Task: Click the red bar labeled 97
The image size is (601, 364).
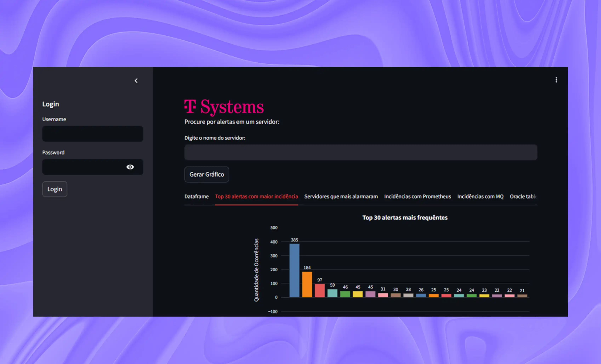Action: [320, 290]
